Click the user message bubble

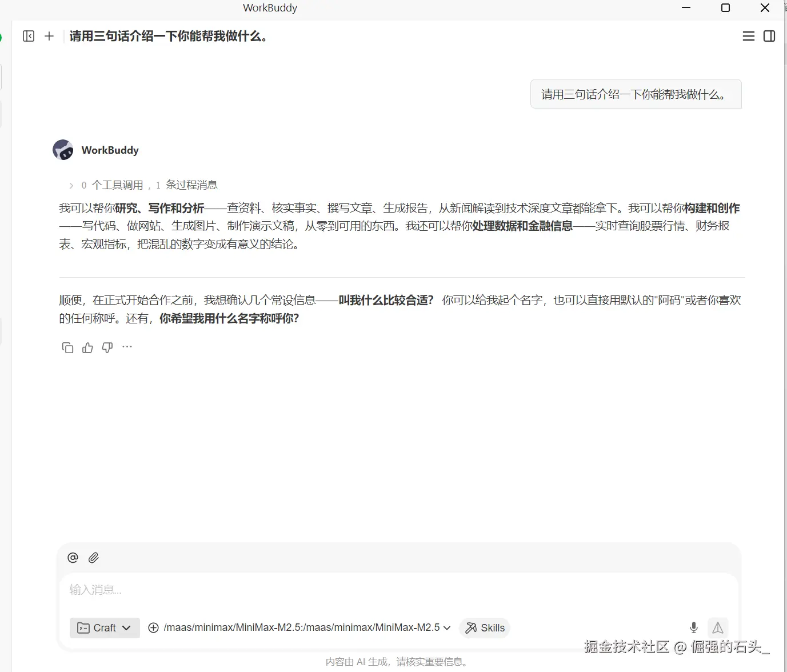pos(636,94)
